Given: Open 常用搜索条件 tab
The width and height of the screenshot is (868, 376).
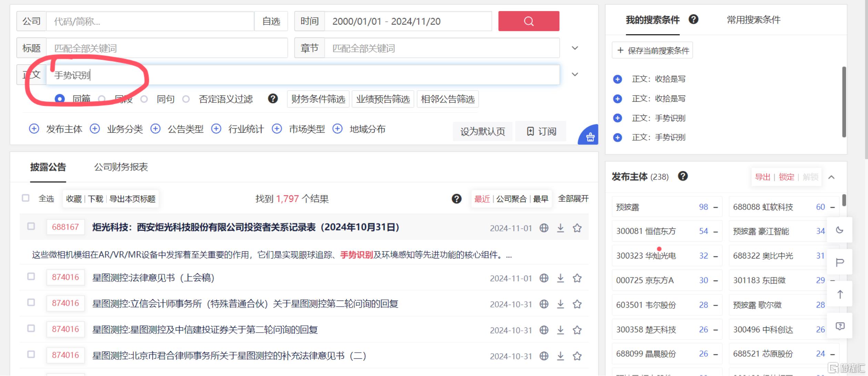Looking at the screenshot, I should tap(754, 20).
